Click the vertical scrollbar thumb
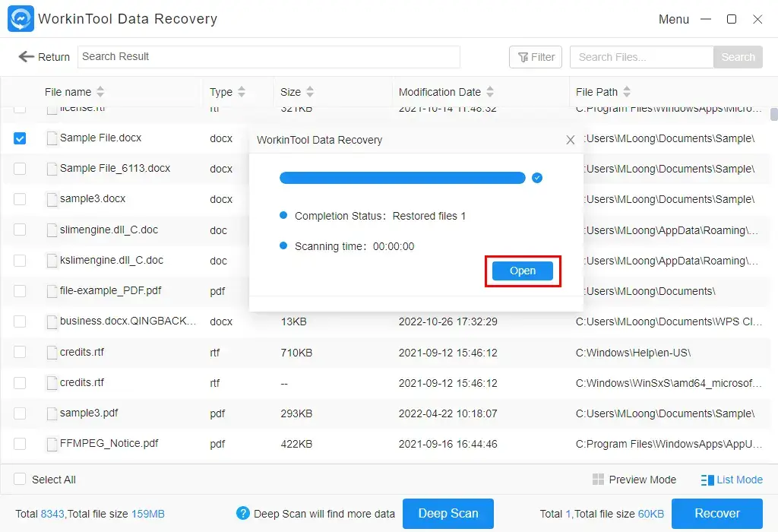 [773, 114]
